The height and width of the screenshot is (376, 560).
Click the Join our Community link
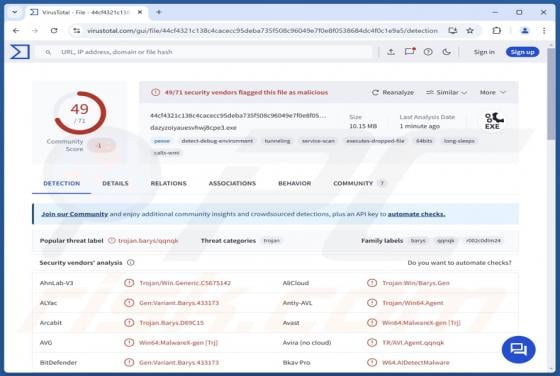click(x=75, y=214)
